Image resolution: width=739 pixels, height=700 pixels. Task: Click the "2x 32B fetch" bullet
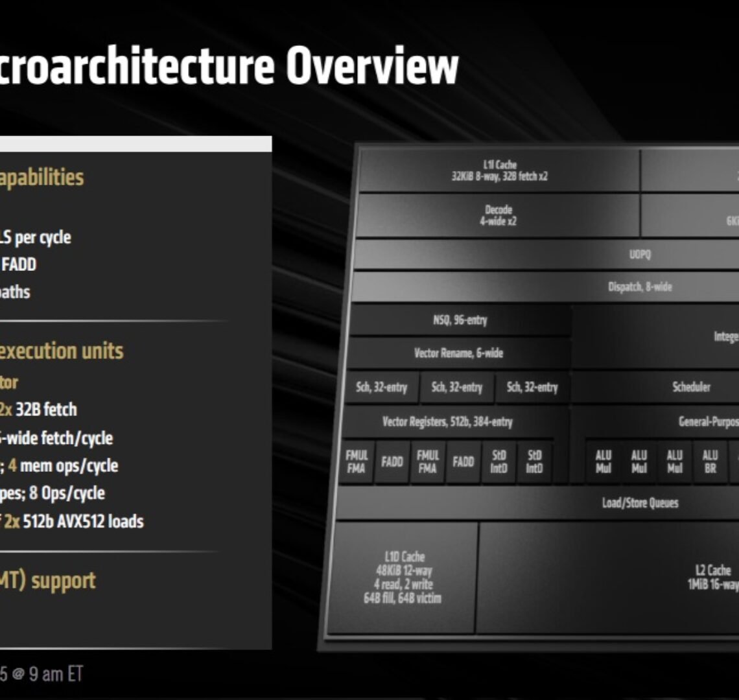point(38,410)
